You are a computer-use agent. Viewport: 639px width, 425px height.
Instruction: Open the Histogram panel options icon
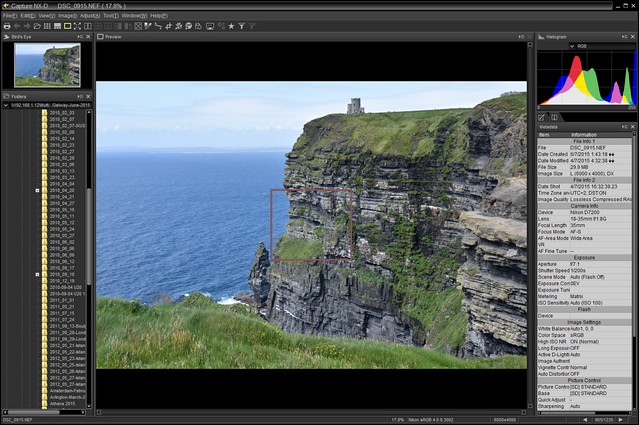pos(624,37)
